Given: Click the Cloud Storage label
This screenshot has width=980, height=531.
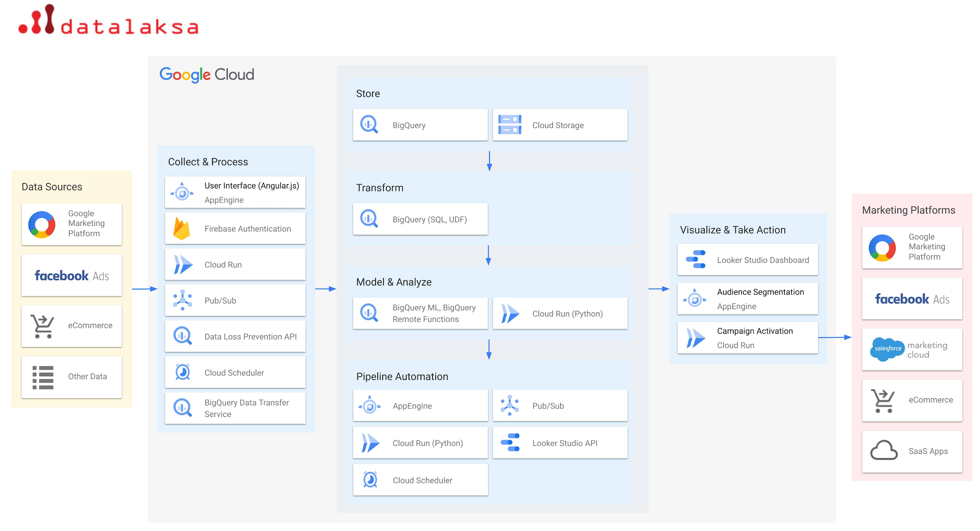Looking at the screenshot, I should coord(558,125).
